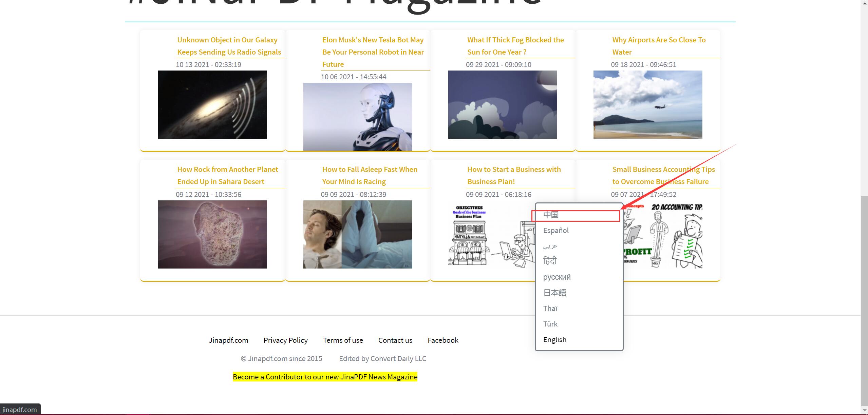Click the thick fog article image

[503, 104]
